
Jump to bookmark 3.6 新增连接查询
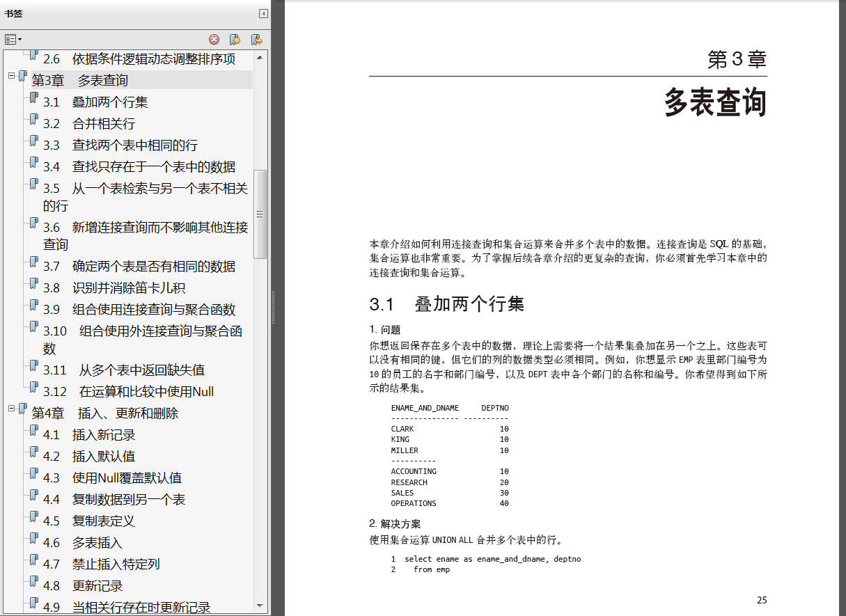point(146,236)
